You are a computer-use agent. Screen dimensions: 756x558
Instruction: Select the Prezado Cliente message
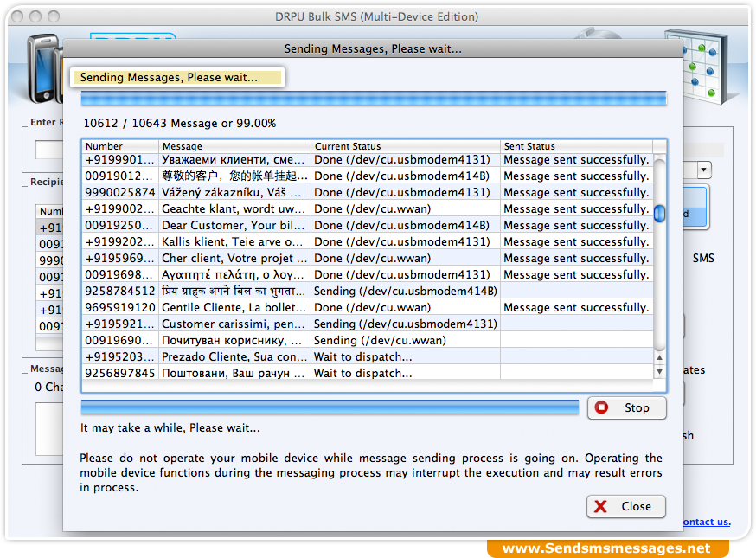[x=234, y=356]
